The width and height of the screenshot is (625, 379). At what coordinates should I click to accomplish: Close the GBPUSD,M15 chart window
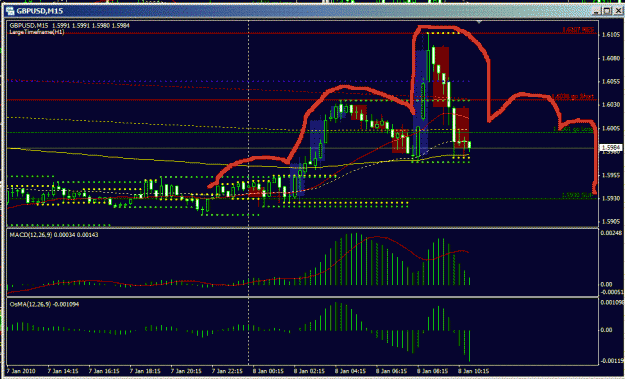[618, 11]
